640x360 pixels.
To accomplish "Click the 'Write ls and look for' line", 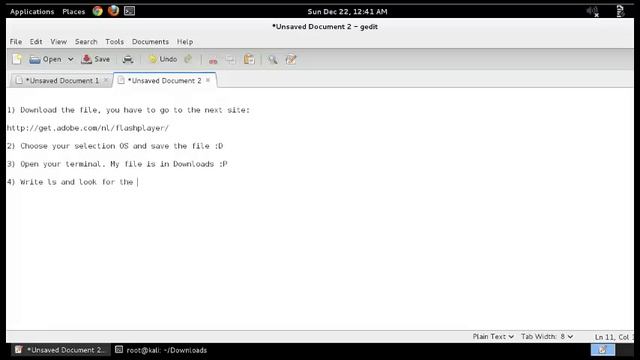I will 70,182.
